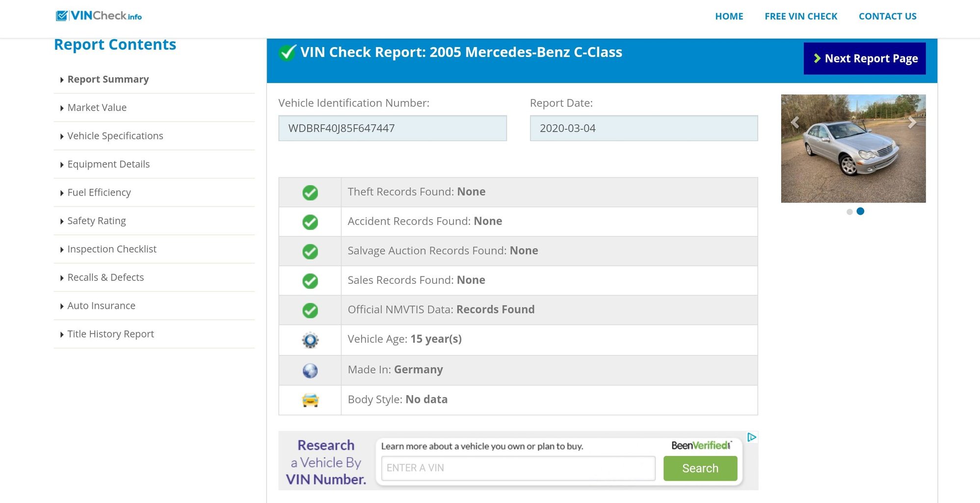
Task: Jump to Safety Rating section
Action: (97, 221)
